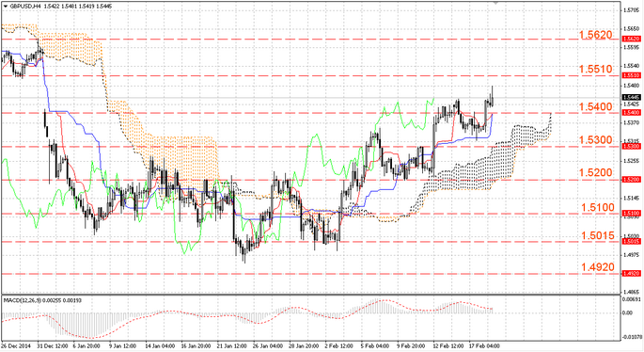
Task: Click the 31 Dec 12:00 date label
Action: coord(52,345)
